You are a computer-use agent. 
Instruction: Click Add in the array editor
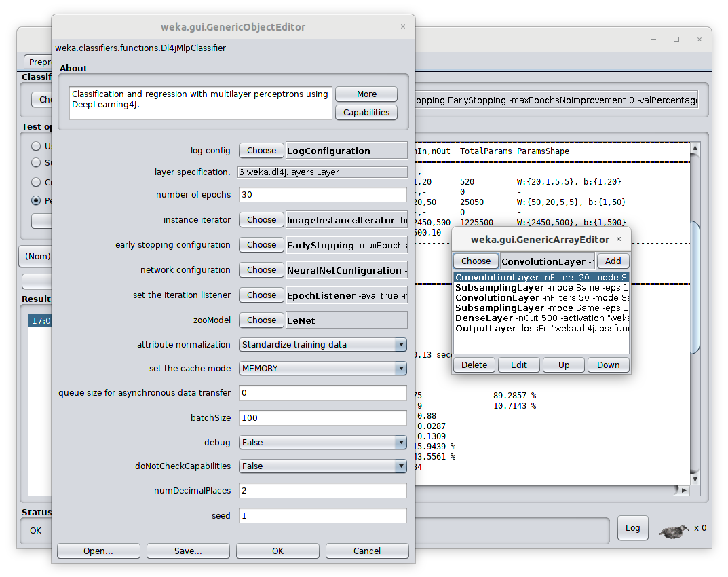pos(613,261)
